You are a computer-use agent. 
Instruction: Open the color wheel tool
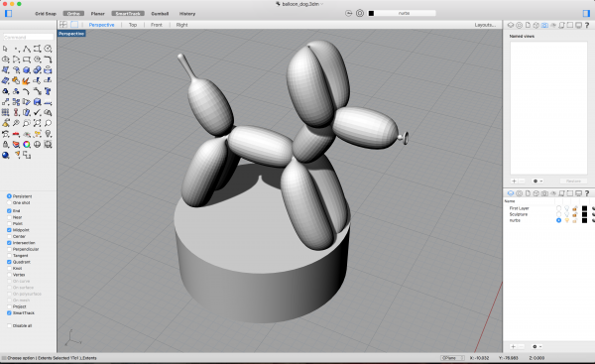click(x=27, y=144)
